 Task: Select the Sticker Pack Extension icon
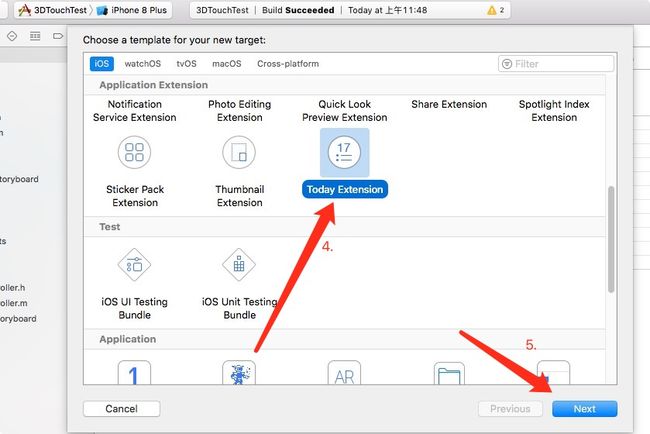click(134, 152)
